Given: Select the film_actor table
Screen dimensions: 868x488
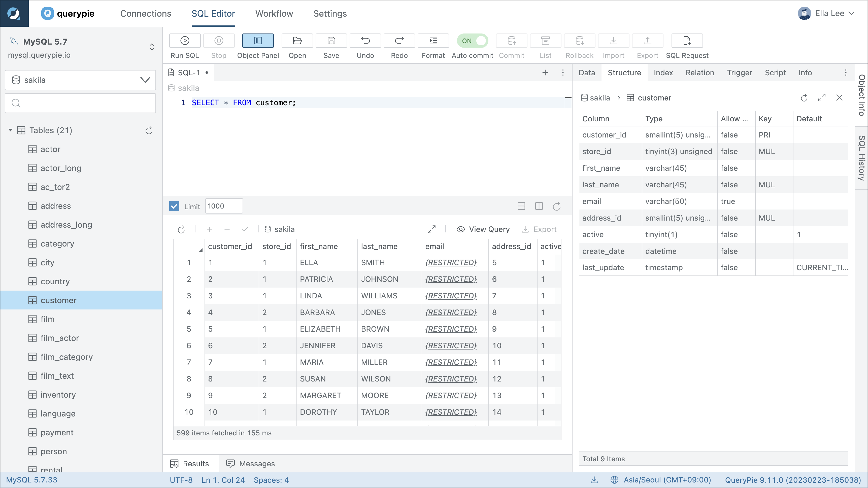Looking at the screenshot, I should click(82, 338).
